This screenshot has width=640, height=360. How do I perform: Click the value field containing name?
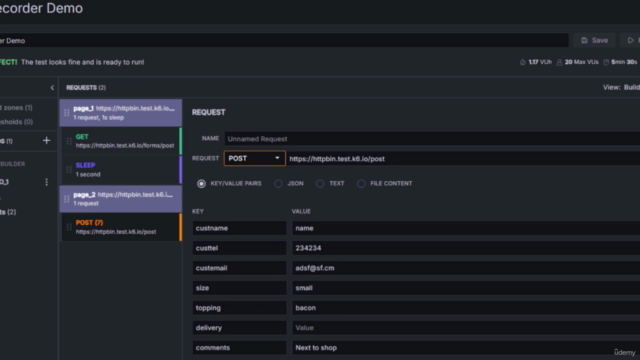click(466, 228)
